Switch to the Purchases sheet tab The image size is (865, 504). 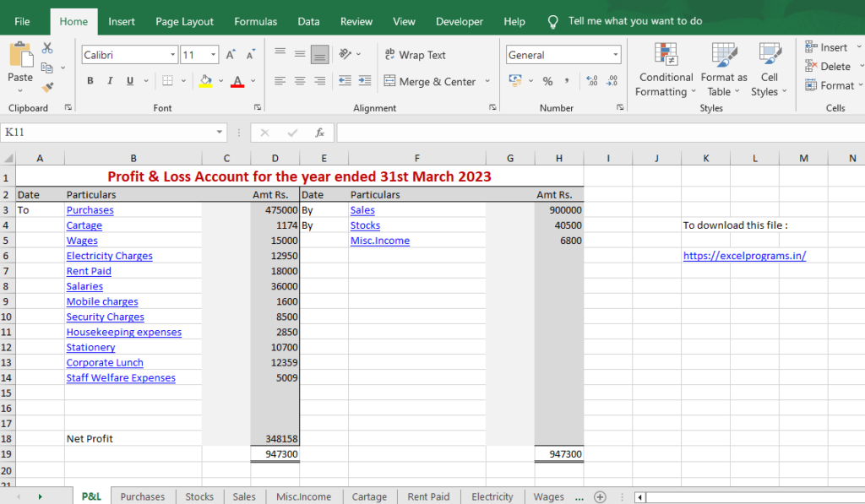tap(143, 496)
